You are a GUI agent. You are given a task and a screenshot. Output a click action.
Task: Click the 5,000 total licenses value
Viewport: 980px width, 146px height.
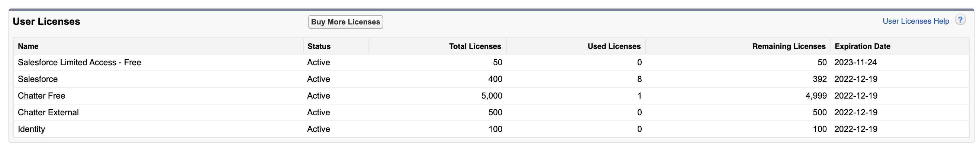491,96
